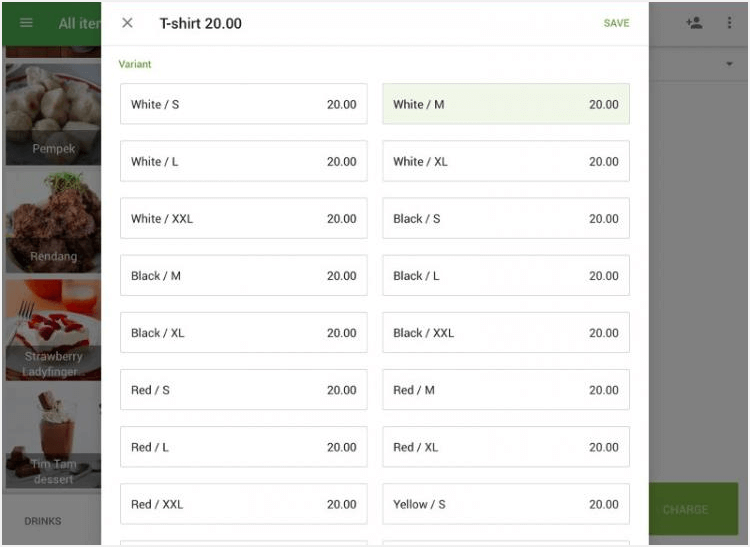Switch to the Drinks tab
The image size is (750, 547).
(43, 521)
